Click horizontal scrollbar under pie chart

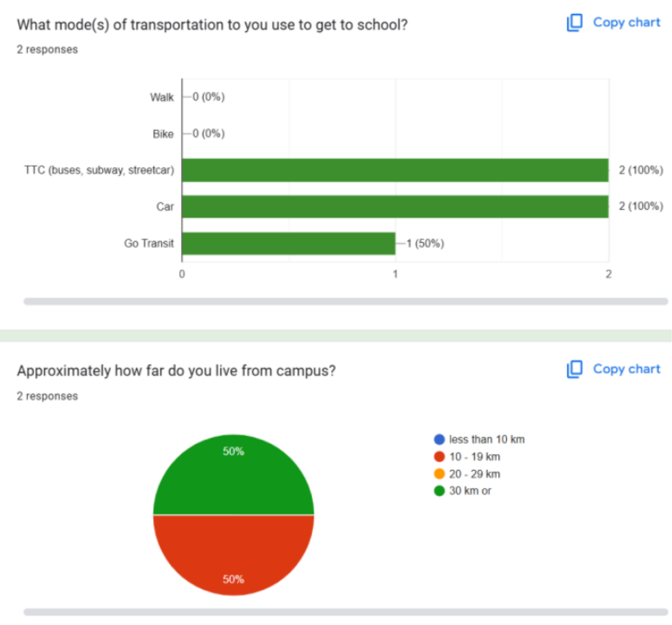(346, 612)
